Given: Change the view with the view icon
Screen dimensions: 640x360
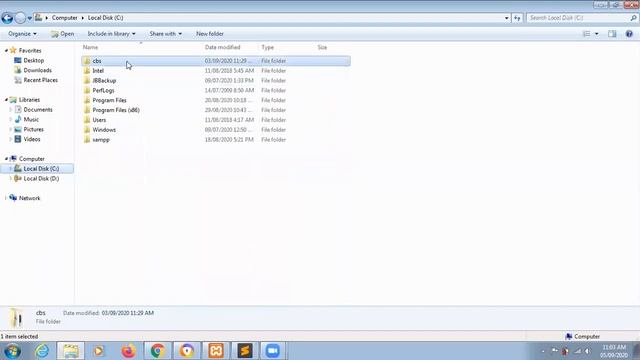Looking at the screenshot, I should [587, 34].
